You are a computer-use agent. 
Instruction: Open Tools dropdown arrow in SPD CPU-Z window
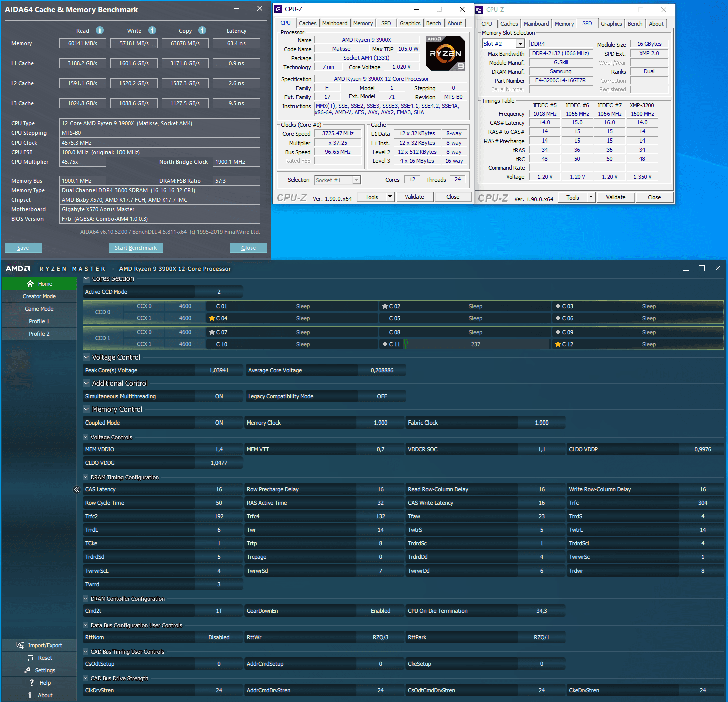click(591, 197)
